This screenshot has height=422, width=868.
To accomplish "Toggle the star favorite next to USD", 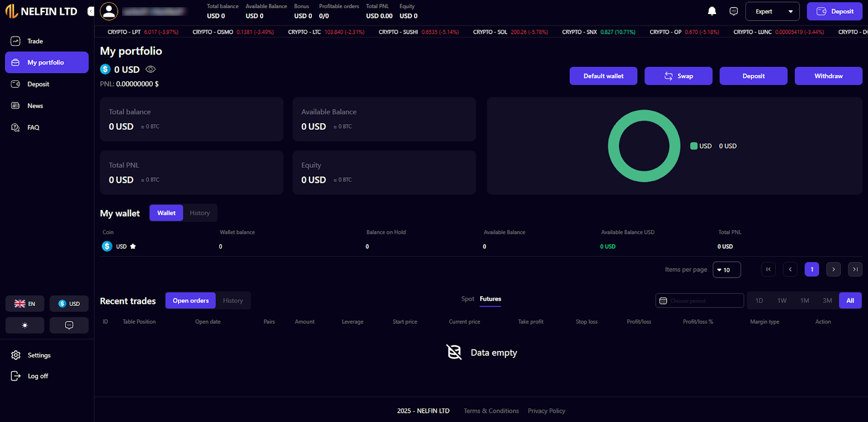I will (x=133, y=246).
